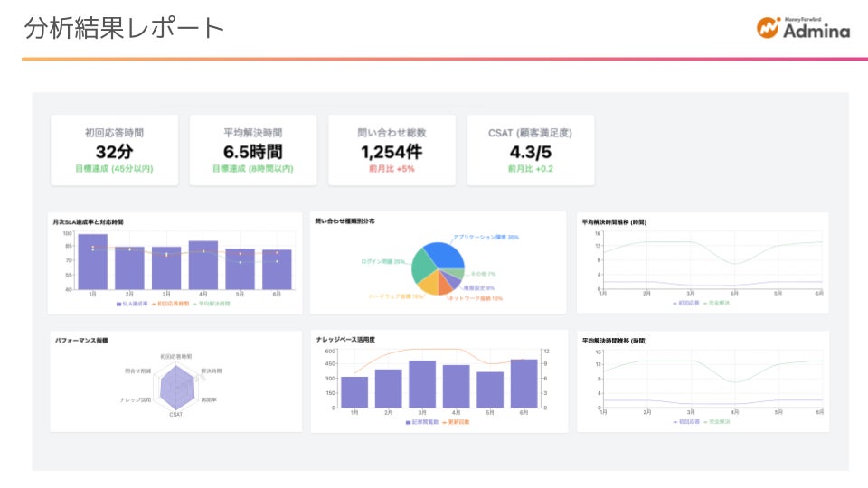Select the 4月 bar in SLA chart
This screenshot has width=868, height=488.
(x=203, y=265)
